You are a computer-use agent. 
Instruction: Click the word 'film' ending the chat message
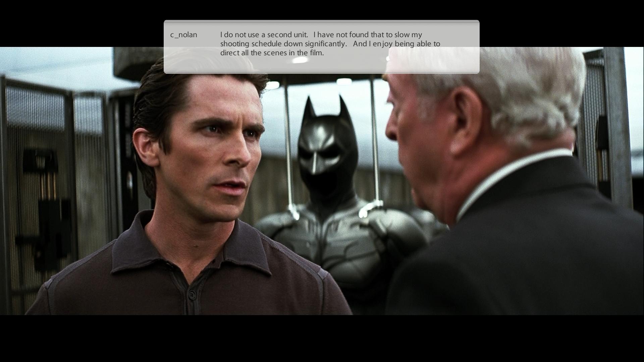tap(315, 53)
